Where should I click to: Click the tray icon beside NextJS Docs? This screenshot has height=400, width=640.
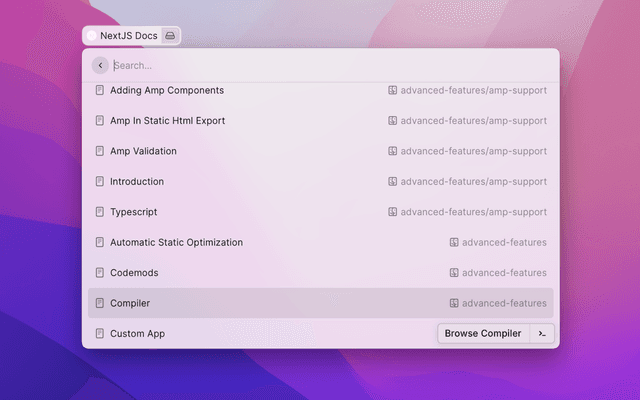[170, 35]
